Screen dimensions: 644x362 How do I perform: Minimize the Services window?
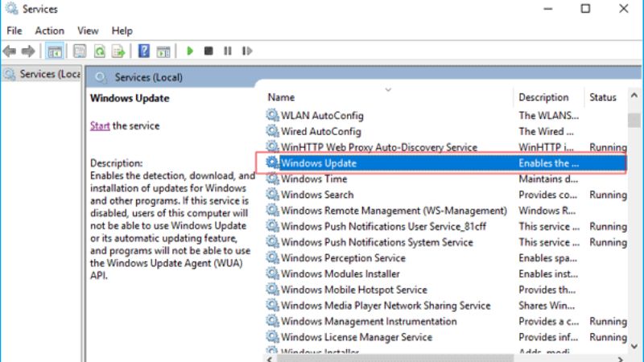tap(548, 9)
